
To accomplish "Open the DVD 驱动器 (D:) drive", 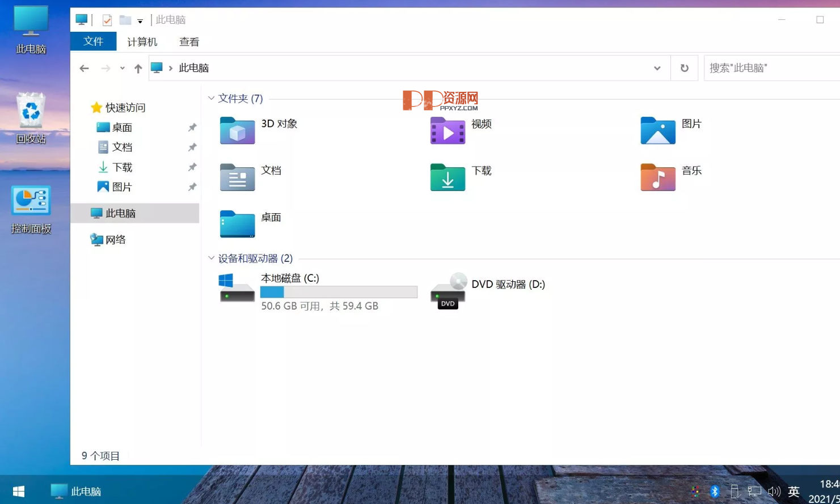I will [448, 290].
